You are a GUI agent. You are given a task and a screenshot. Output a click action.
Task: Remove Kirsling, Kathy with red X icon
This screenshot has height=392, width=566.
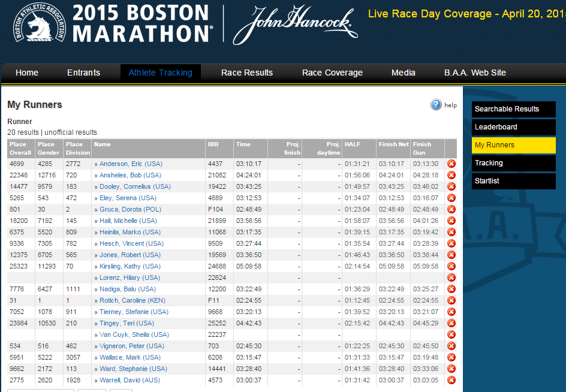click(451, 266)
